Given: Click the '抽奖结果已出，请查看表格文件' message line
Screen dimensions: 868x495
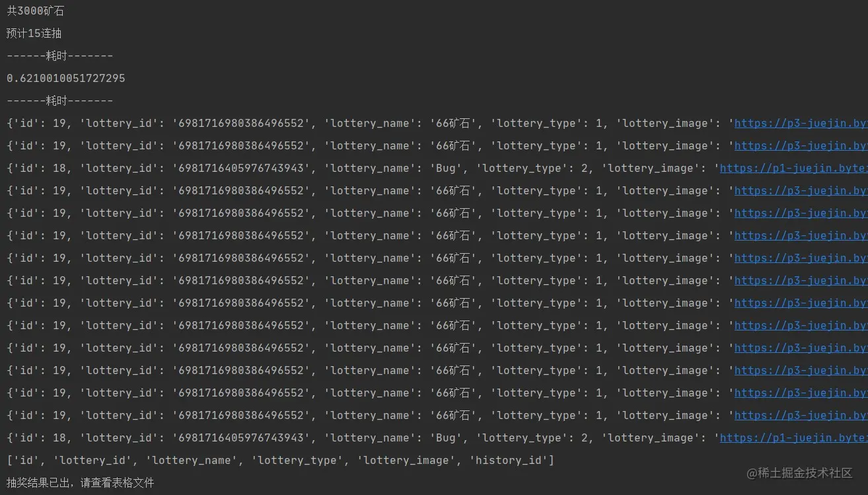Looking at the screenshot, I should pos(80,482).
